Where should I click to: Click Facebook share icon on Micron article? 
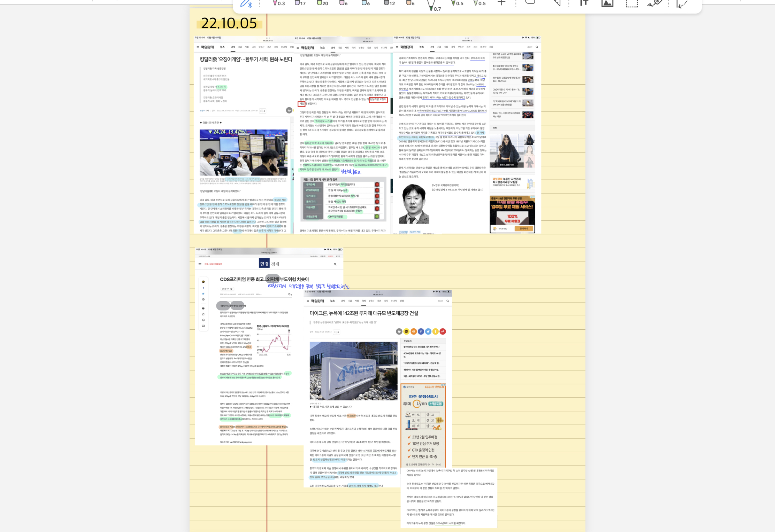[421, 331]
